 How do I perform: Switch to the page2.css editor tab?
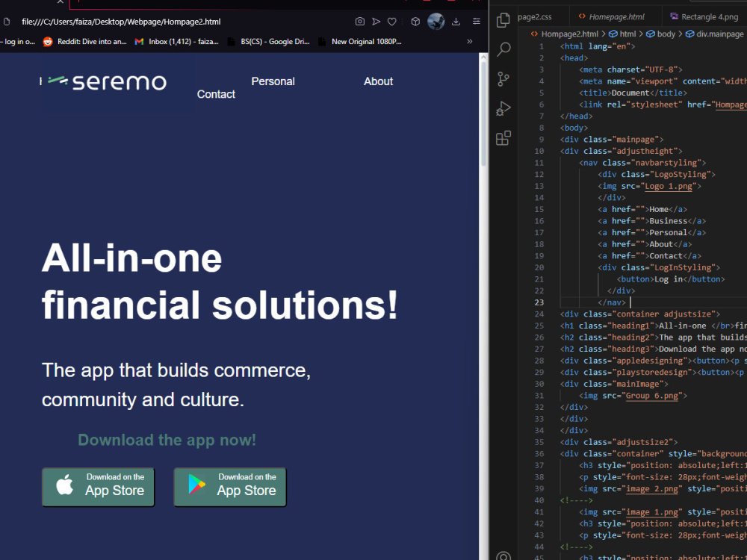click(x=535, y=16)
